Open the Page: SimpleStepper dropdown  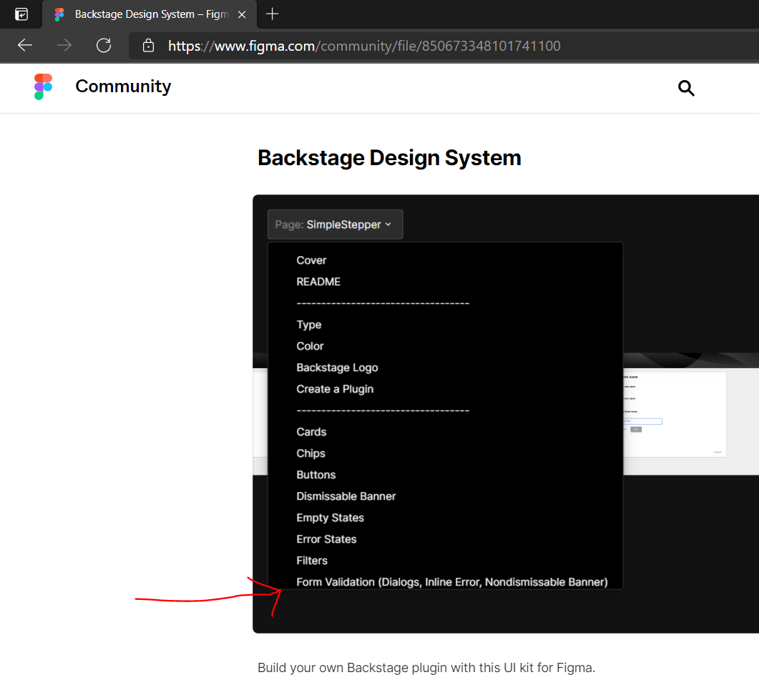click(335, 224)
